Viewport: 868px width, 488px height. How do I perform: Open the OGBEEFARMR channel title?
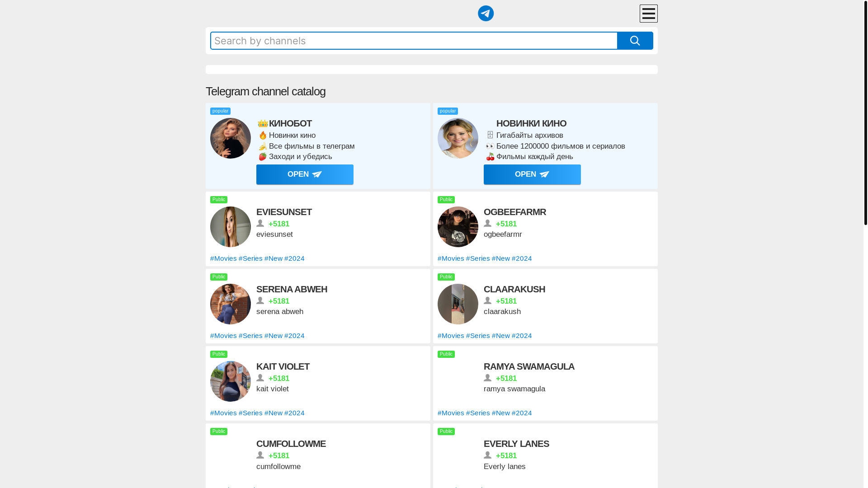[x=515, y=212]
